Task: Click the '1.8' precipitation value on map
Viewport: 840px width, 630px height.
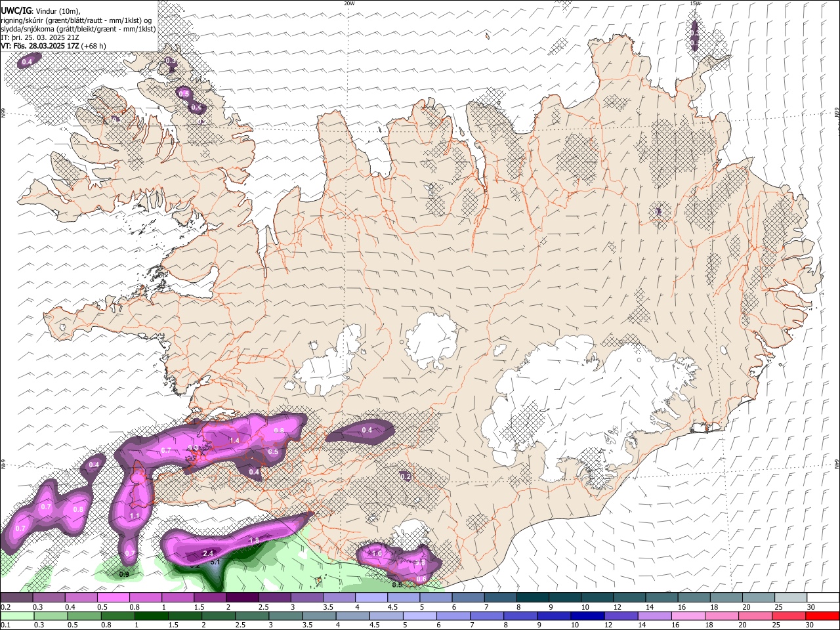Action: pos(255,540)
